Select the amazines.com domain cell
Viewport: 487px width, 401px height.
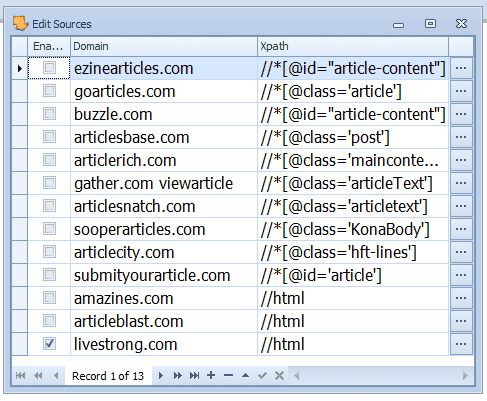click(164, 298)
